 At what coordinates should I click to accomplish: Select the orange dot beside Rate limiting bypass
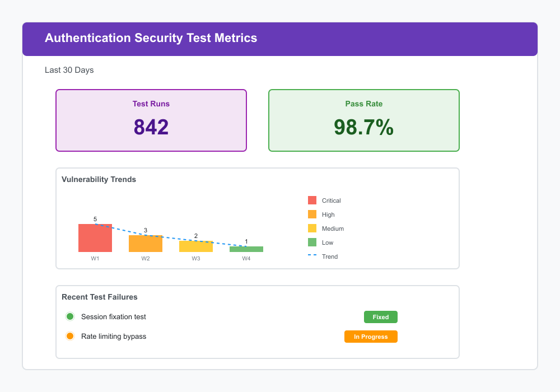70,336
